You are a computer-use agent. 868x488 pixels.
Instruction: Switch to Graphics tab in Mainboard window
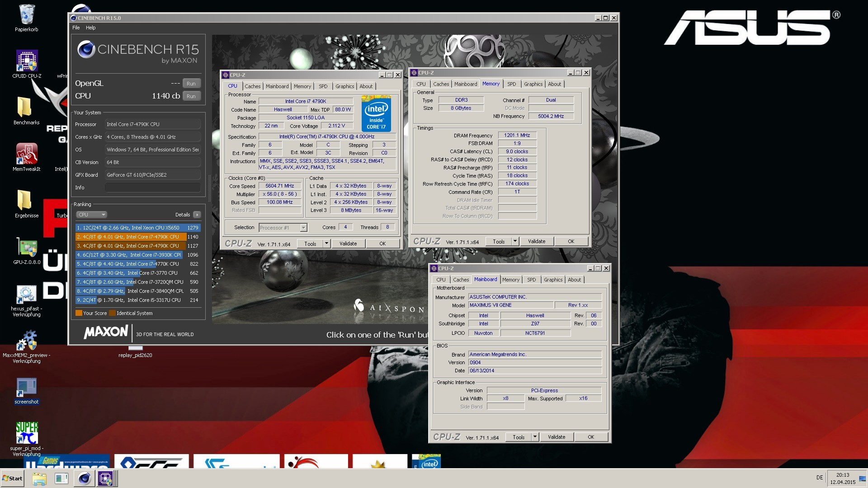pos(553,280)
